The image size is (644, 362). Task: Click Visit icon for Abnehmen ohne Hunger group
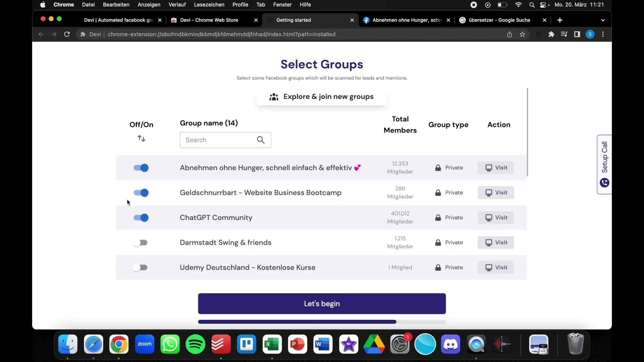coord(496,168)
